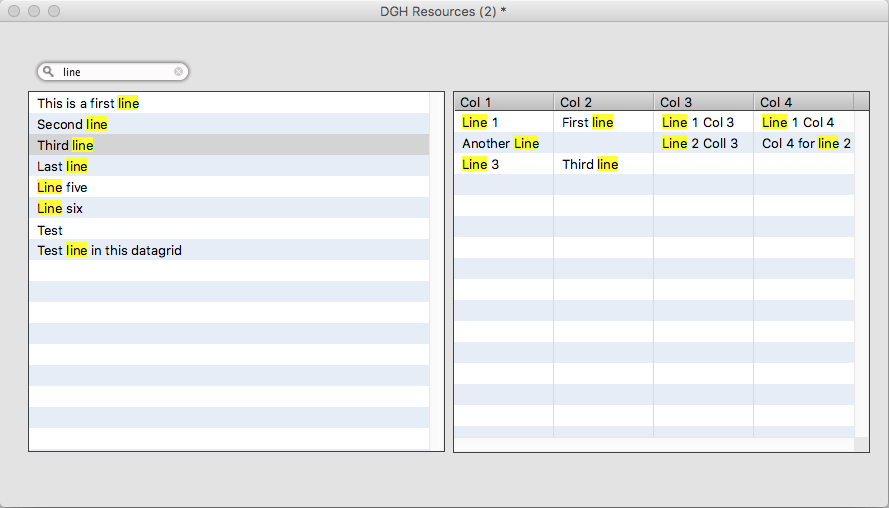Select 'Test line in this datagrid' row

click(x=109, y=251)
